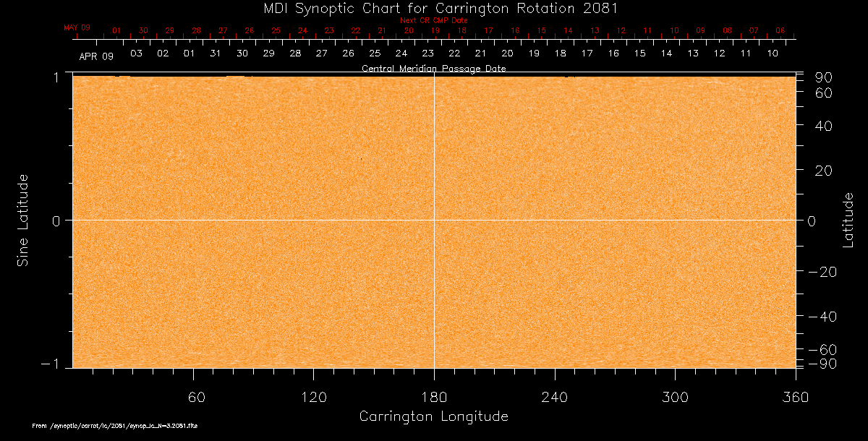Click the Carrington Longitude axis title
The image size is (868, 441).
[433, 417]
